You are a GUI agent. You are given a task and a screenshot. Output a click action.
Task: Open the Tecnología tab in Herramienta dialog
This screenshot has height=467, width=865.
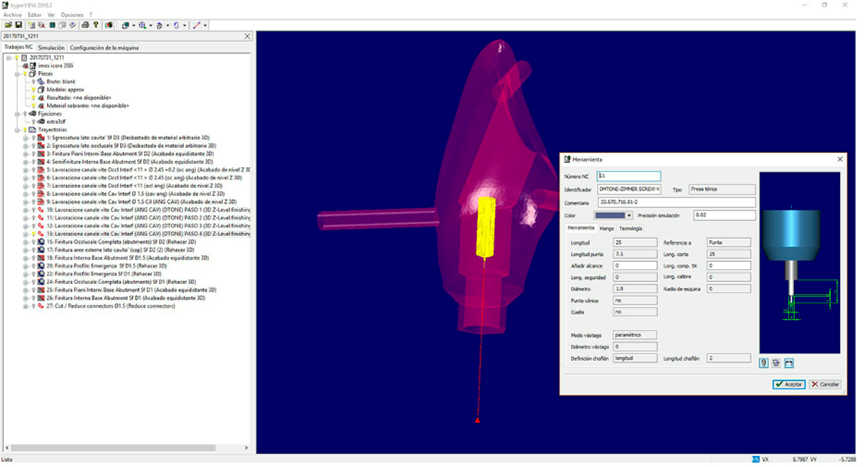pyautogui.click(x=630, y=228)
